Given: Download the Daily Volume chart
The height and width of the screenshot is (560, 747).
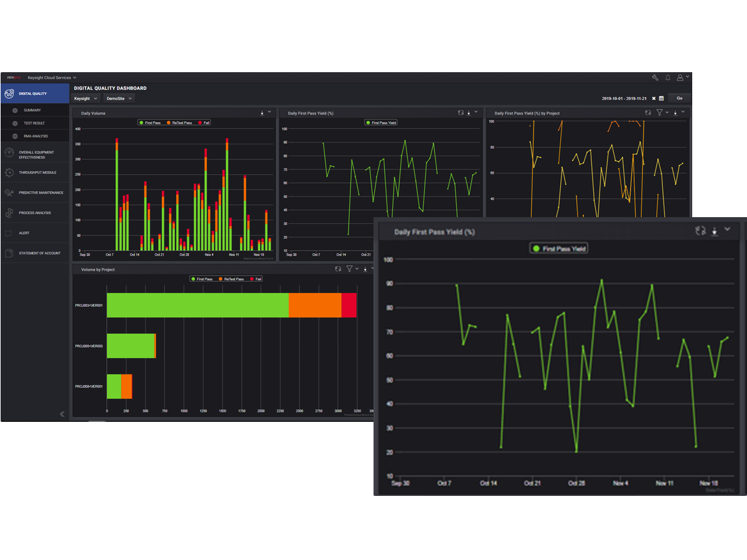Looking at the screenshot, I should coord(262,113).
